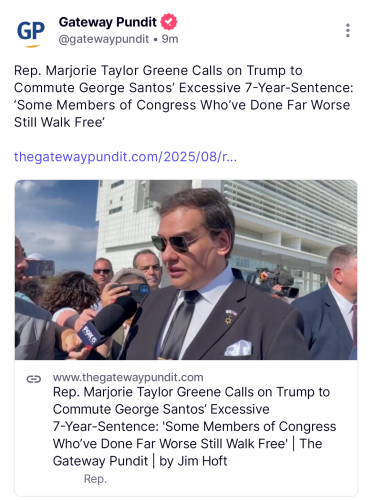
Task: Click the post's first line about Greene
Action: [x=158, y=71]
